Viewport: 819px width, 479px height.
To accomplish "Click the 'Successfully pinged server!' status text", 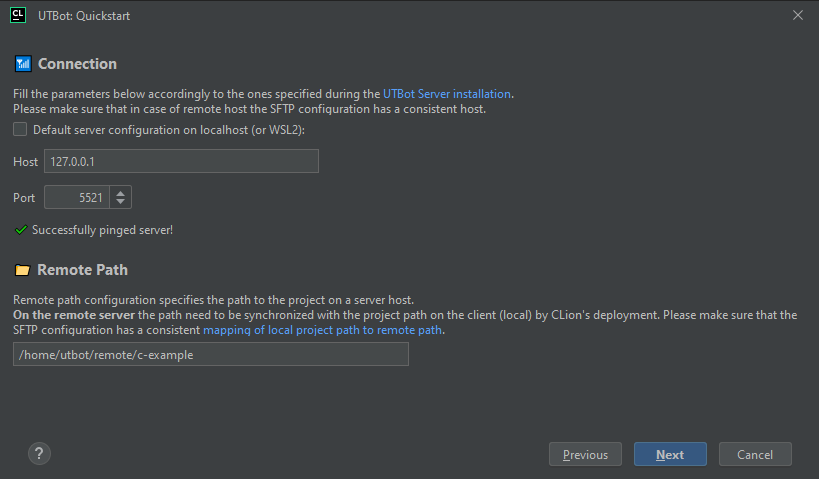I will [102, 230].
